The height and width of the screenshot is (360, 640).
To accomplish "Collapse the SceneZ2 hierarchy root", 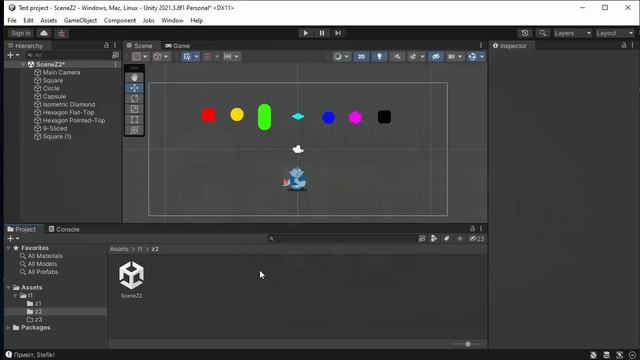I will coord(23,64).
